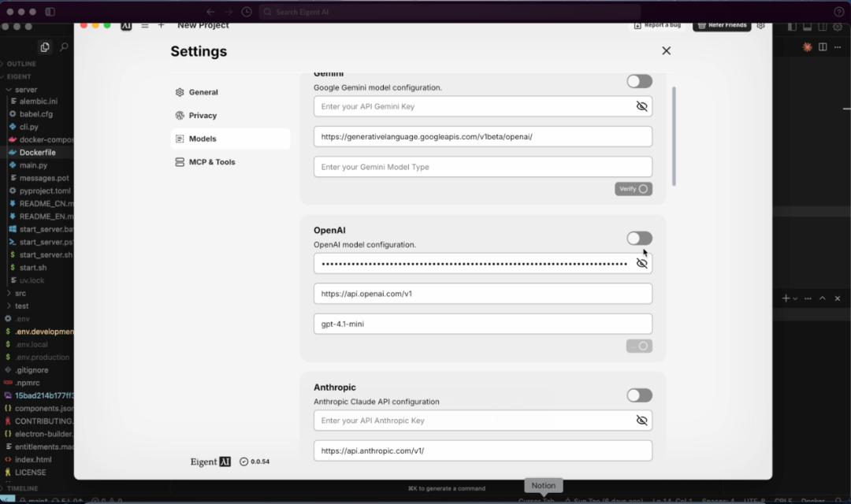Open the history clock icon
Viewport: 851px width, 504px height.
point(247,12)
